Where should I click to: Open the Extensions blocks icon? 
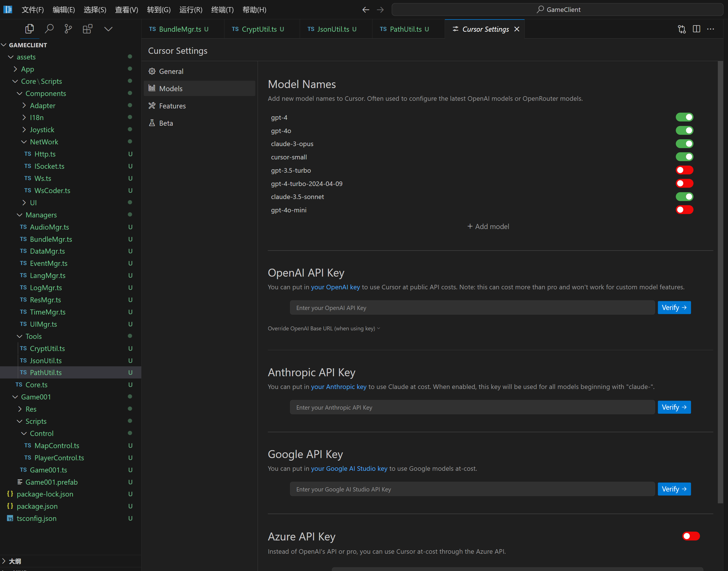(x=87, y=29)
